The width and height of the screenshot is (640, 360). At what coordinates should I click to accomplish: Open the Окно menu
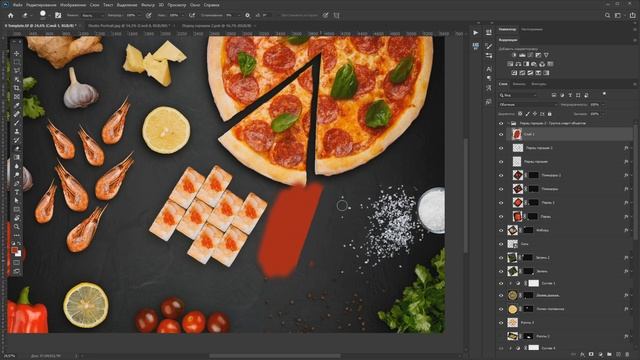tap(195, 5)
